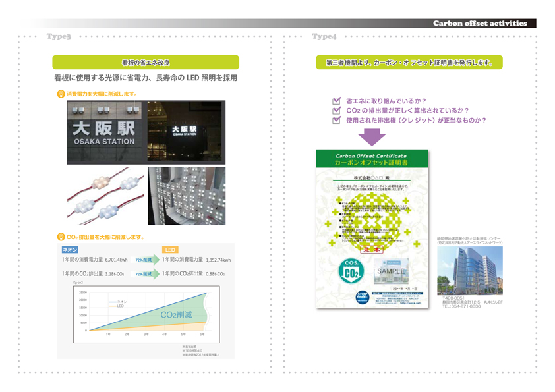Click the 1年 label on the chart x-axis
Image resolution: width=555 pixels, height=392 pixels.
click(108, 334)
